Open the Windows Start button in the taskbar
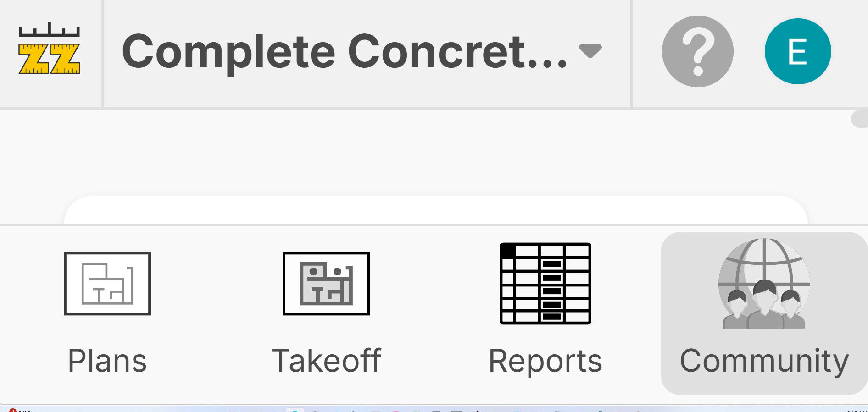Screen dimensions: 868x412 pos(234,411)
